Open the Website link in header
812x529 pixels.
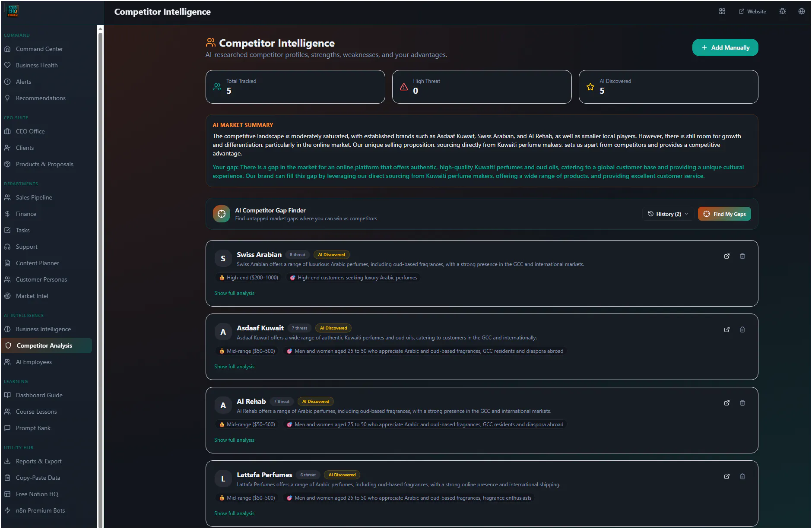point(752,12)
